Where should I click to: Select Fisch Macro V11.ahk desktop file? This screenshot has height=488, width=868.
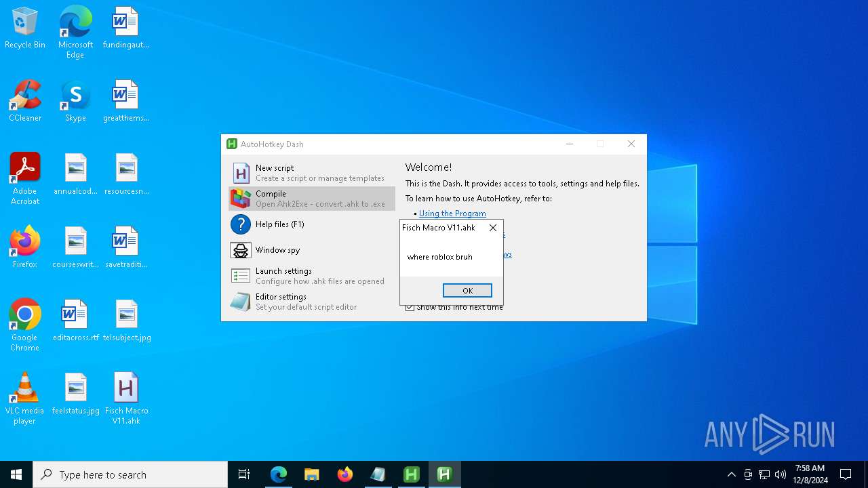(126, 398)
